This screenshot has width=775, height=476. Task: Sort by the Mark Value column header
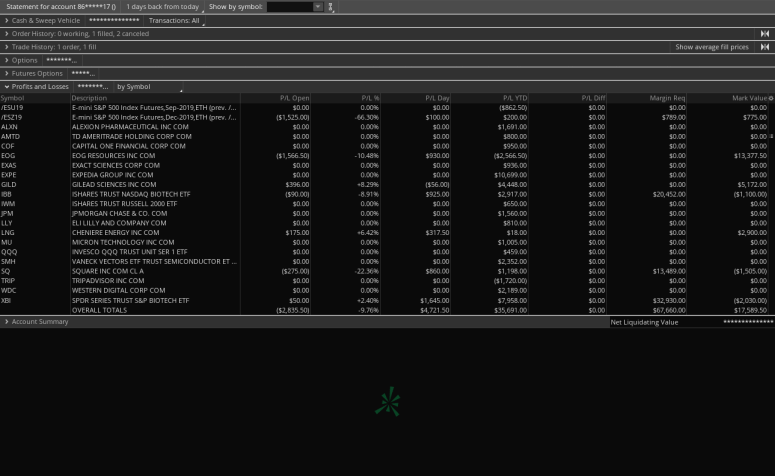pyautogui.click(x=749, y=98)
